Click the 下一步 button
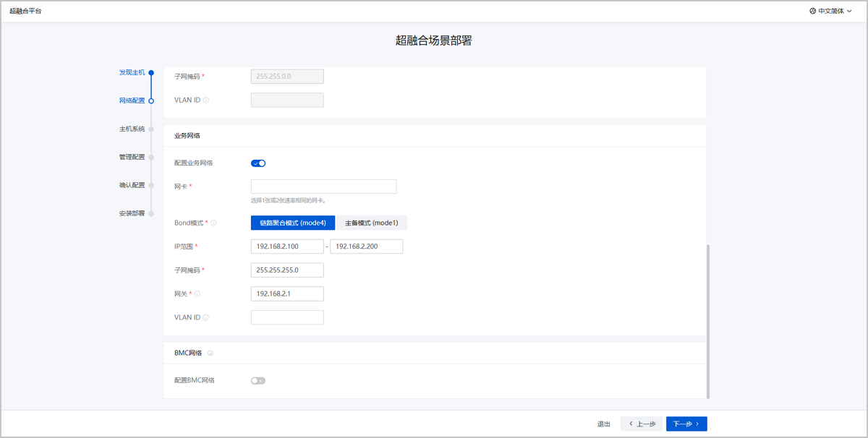This screenshot has width=868, height=438. coord(686,424)
